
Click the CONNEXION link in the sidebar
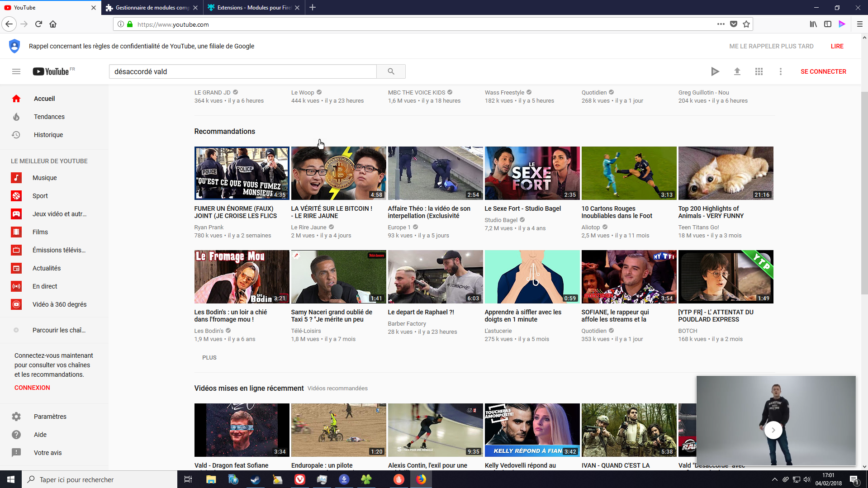[x=32, y=387]
